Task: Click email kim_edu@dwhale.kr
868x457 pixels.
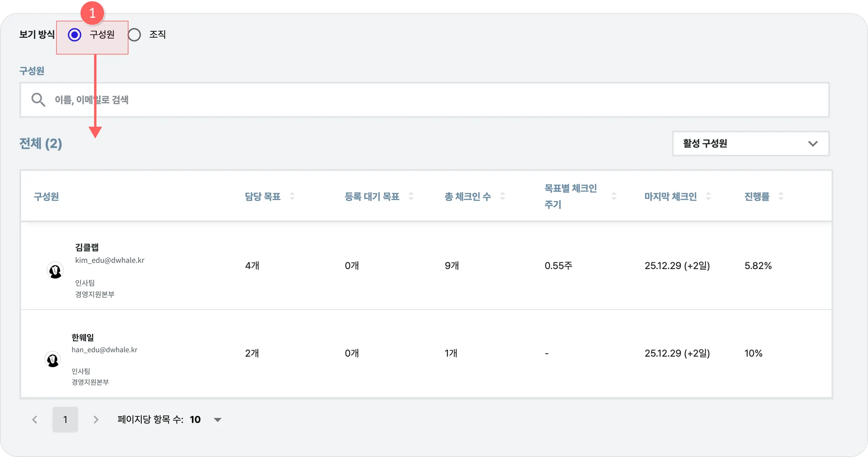Action: [110, 260]
